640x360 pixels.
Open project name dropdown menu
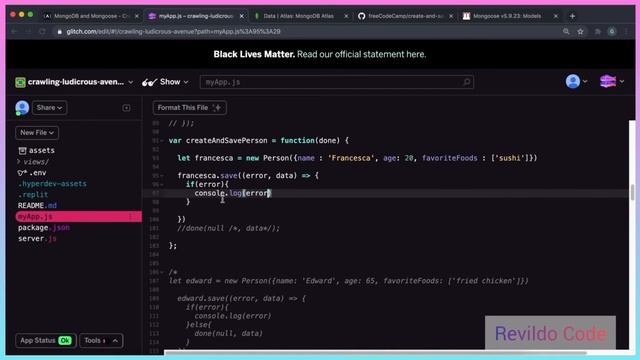[130, 82]
